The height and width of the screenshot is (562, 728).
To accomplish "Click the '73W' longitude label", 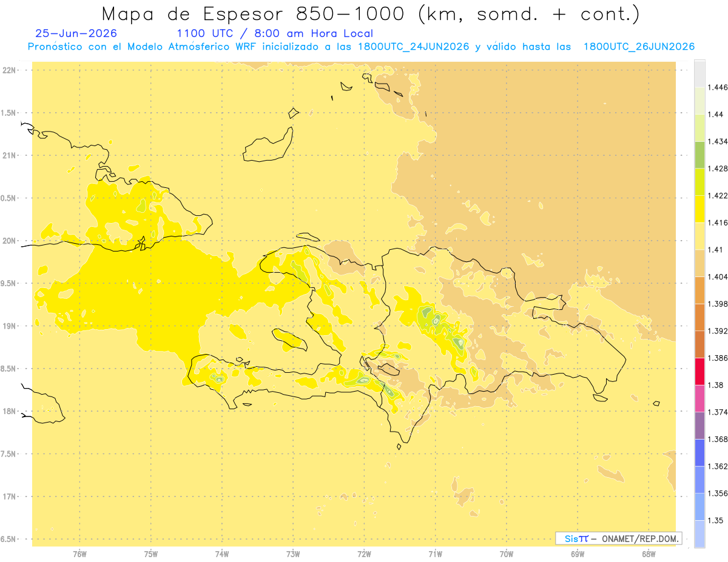I will tap(293, 554).
